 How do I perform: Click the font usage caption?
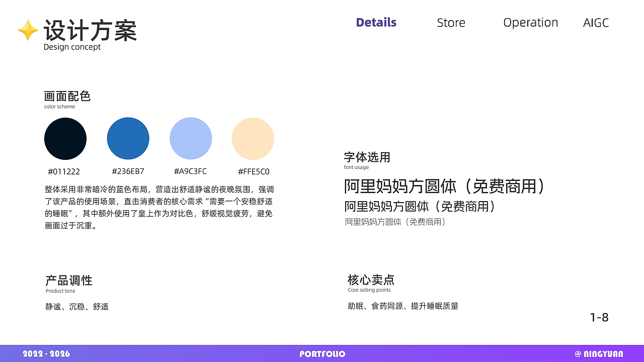[x=356, y=167]
